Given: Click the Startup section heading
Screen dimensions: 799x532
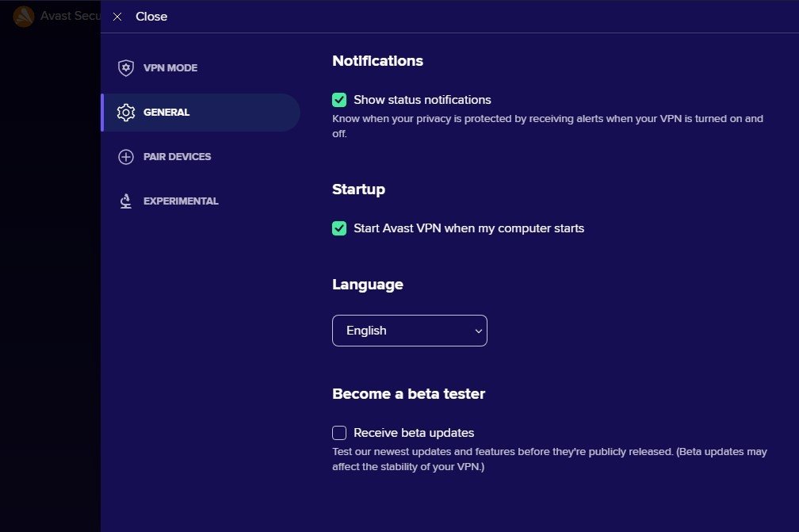Looking at the screenshot, I should pyautogui.click(x=359, y=189).
